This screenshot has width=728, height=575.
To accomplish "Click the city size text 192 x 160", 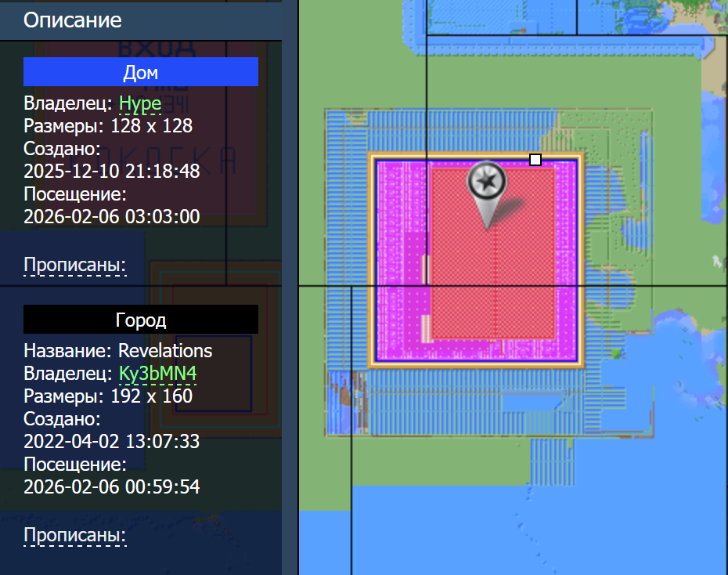I will (151, 396).
